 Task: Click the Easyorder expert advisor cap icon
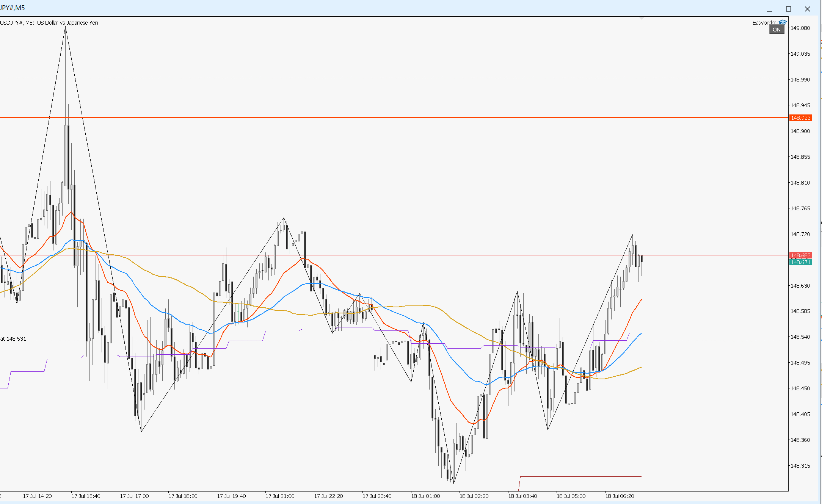click(x=782, y=22)
